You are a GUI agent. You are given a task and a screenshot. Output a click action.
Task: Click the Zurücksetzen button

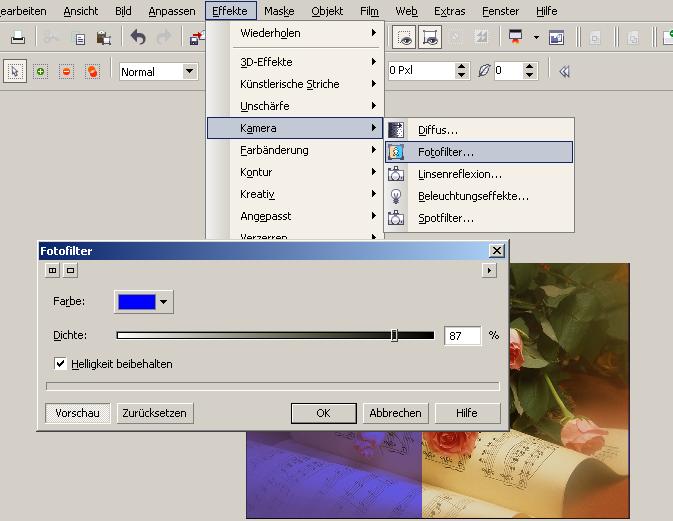tap(155, 413)
